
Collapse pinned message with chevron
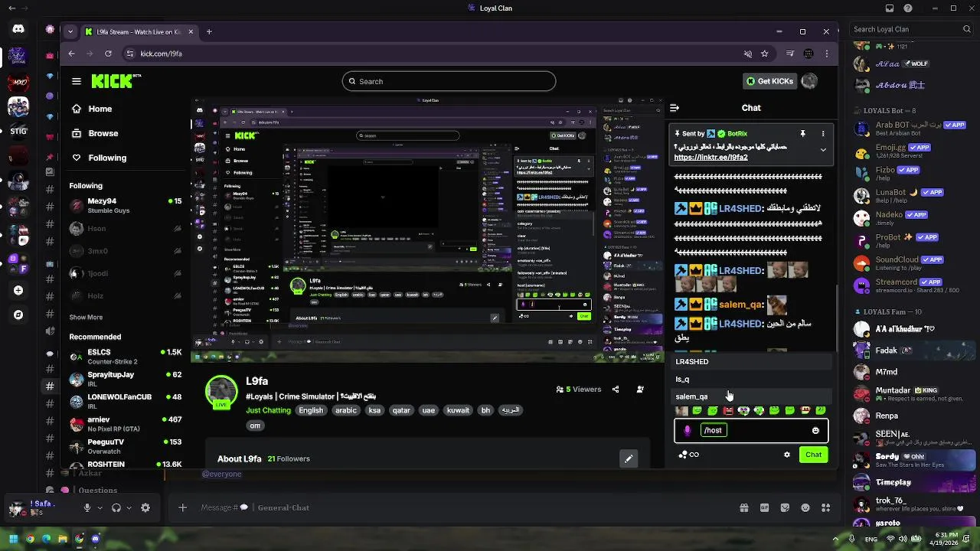coord(823,150)
